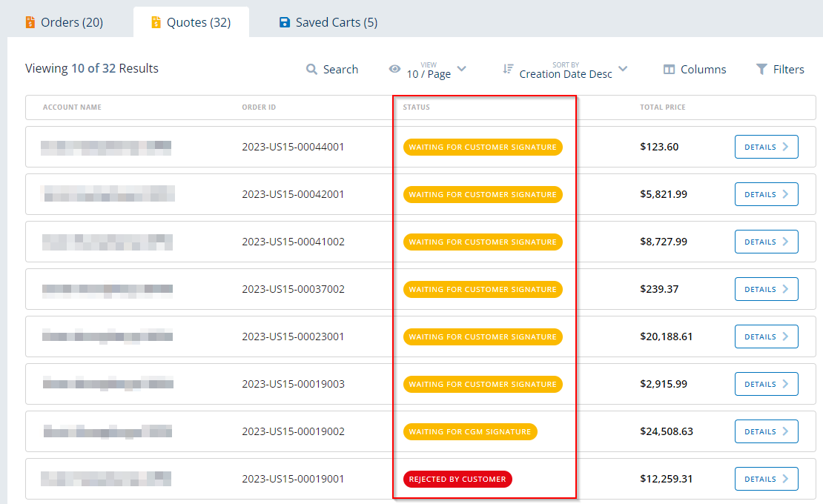
Task: Click chevron on the $12,259.31 Details button
Action: [x=786, y=479]
